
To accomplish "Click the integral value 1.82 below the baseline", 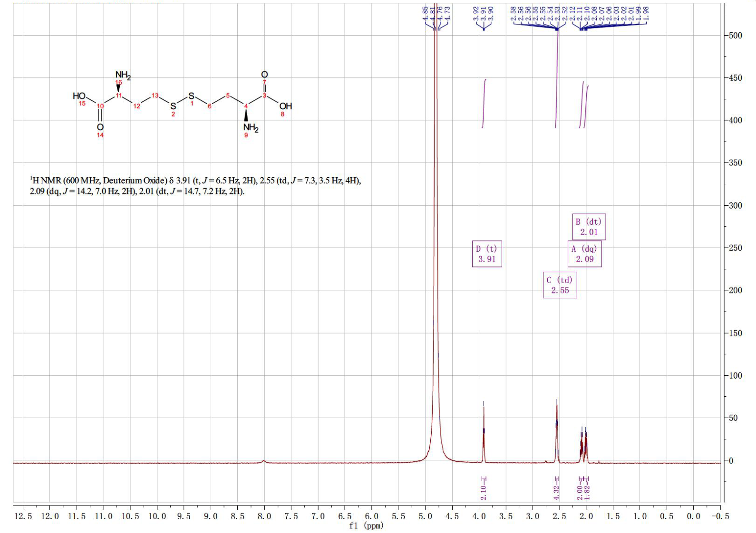I will click(587, 493).
